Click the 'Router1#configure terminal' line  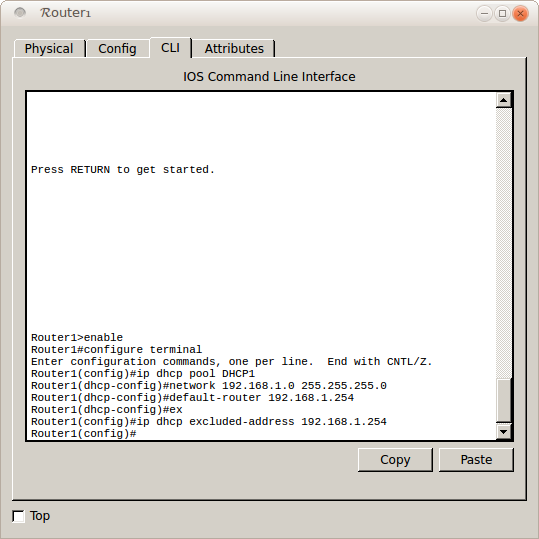[117, 349]
